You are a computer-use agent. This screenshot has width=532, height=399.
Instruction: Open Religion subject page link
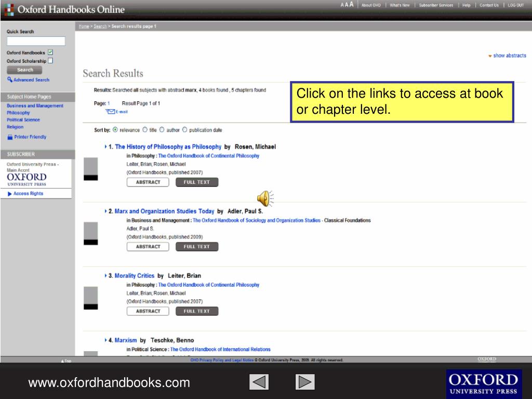click(15, 127)
